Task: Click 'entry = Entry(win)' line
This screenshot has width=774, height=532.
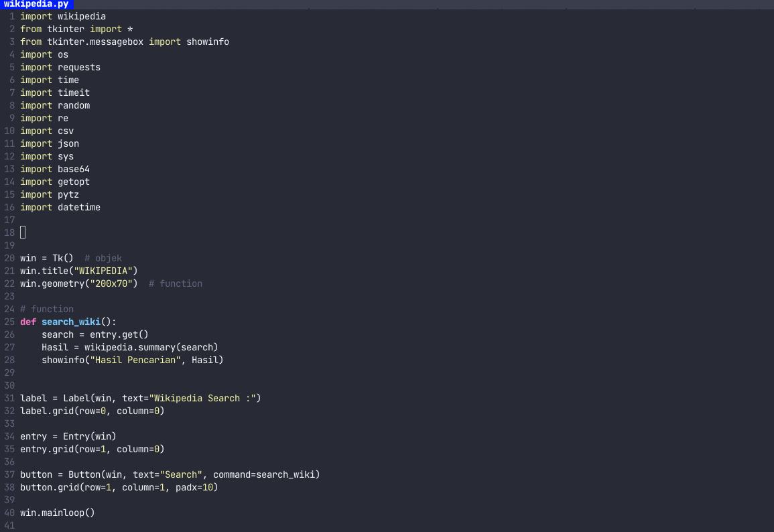Action: tap(68, 436)
